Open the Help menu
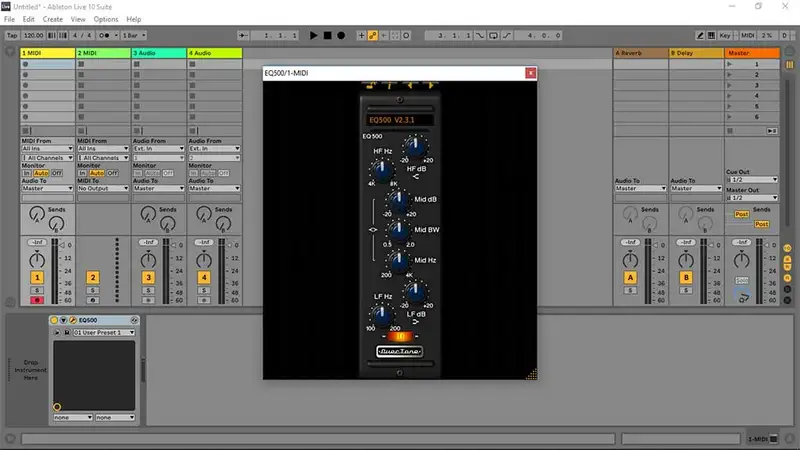The height and width of the screenshot is (450, 800). (134, 19)
